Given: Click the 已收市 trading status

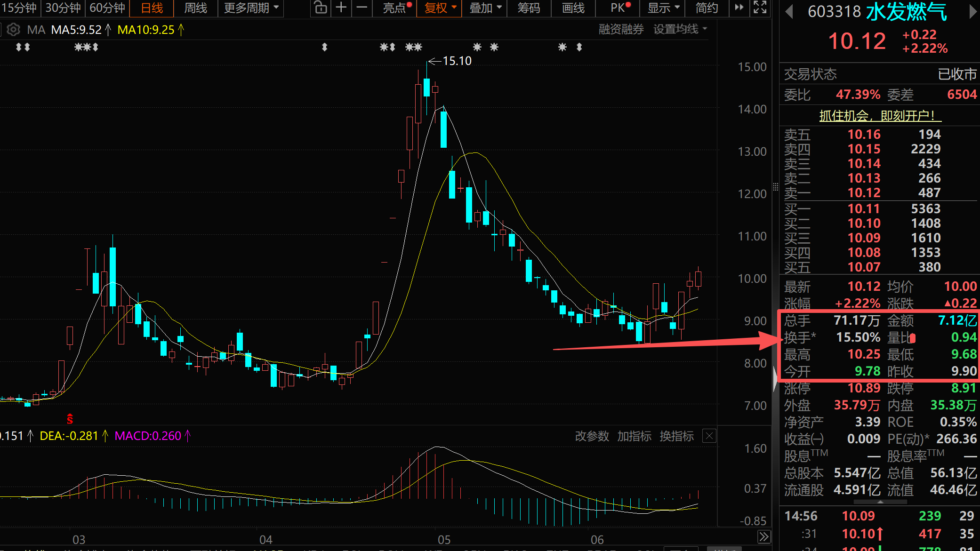Looking at the screenshot, I should pos(957,74).
